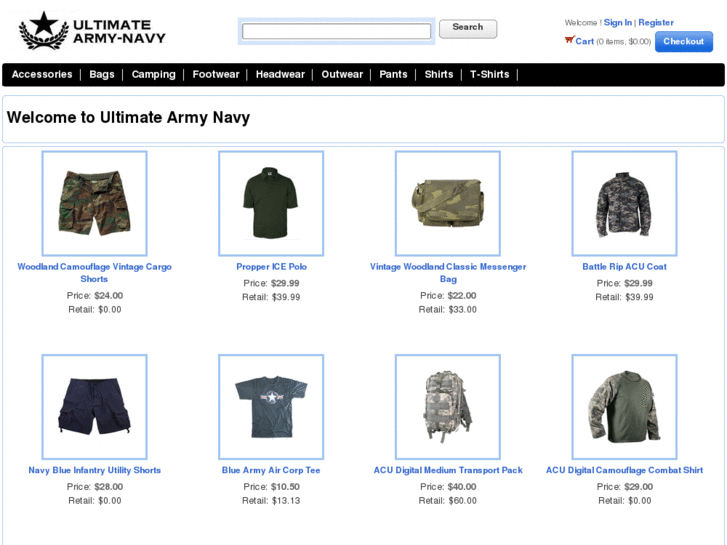The width and height of the screenshot is (727, 545).
Task: Click the Price: $29.00 text
Action: (x=625, y=487)
